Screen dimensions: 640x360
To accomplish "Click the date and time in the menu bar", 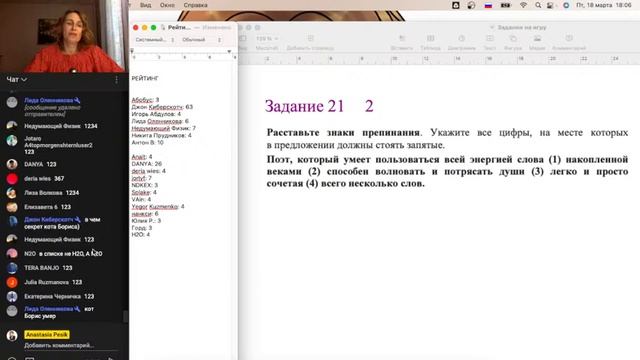I will click(x=604, y=5).
